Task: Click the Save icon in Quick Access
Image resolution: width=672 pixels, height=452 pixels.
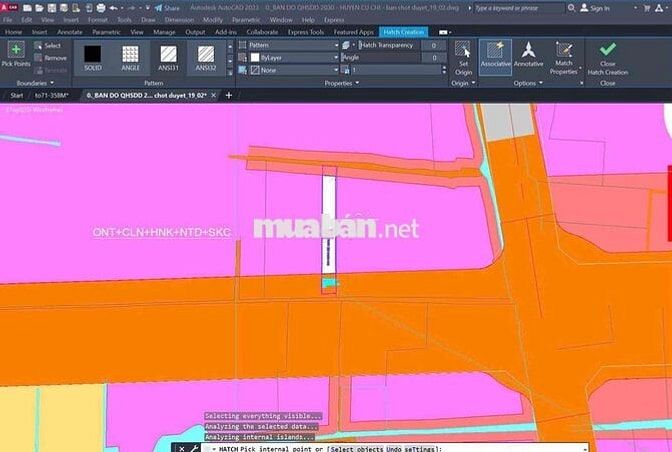Action: (x=52, y=8)
